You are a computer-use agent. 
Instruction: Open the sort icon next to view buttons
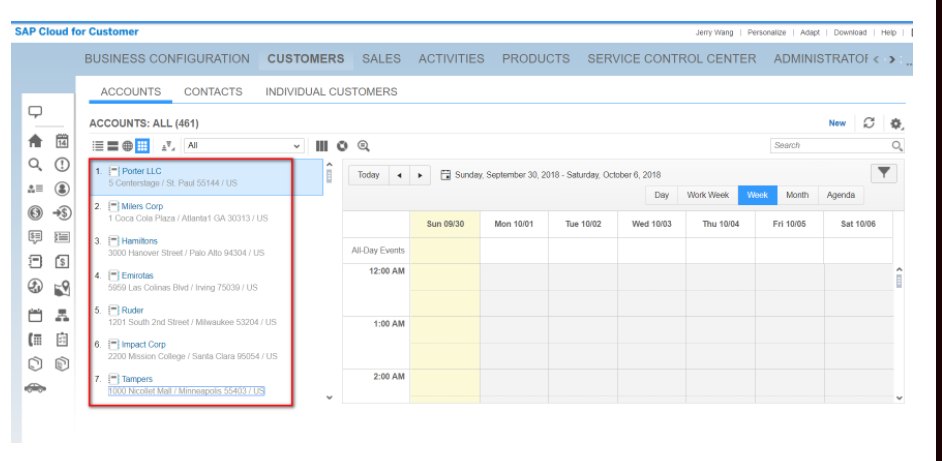168,145
